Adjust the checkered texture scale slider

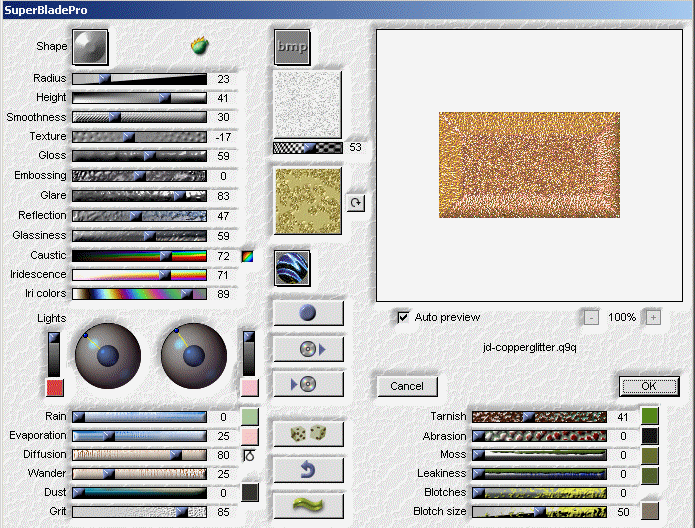coord(308,148)
